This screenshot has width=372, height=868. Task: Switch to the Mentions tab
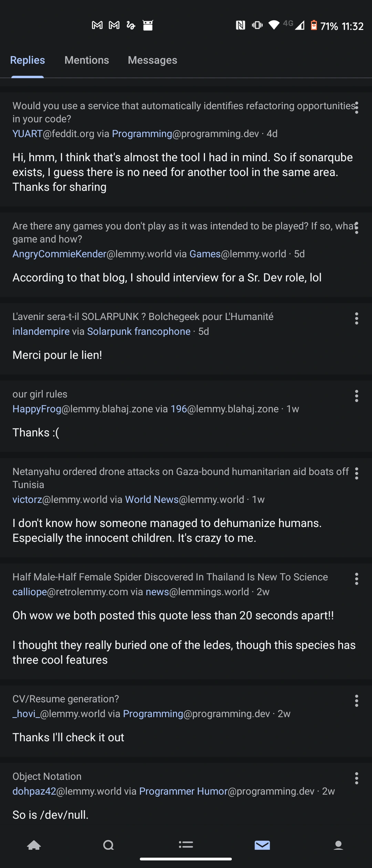coord(87,60)
